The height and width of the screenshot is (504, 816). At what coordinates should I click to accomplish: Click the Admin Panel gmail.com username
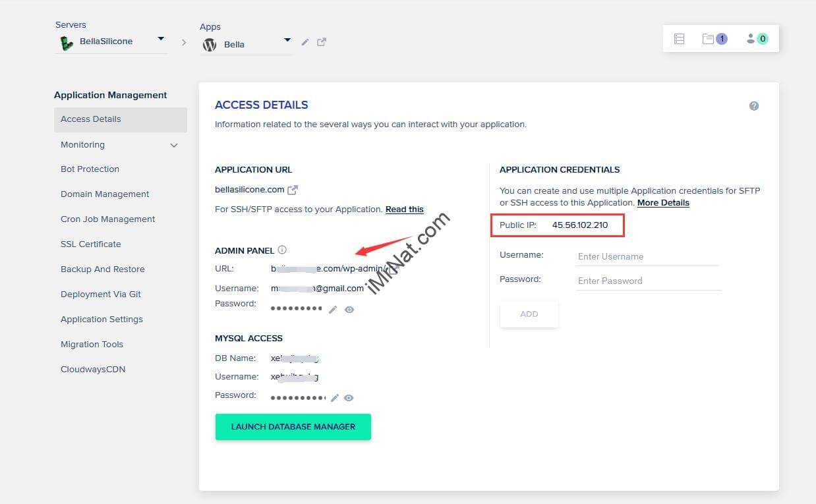point(317,289)
